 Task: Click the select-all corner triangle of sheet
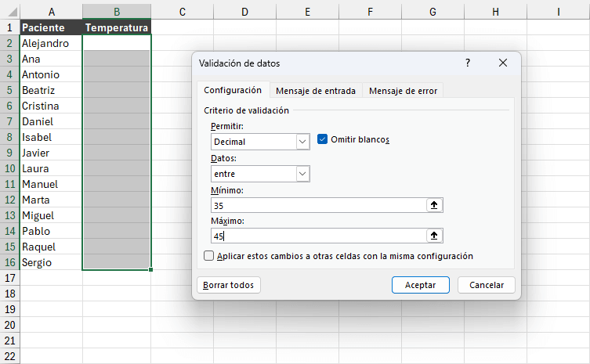tap(13, 12)
